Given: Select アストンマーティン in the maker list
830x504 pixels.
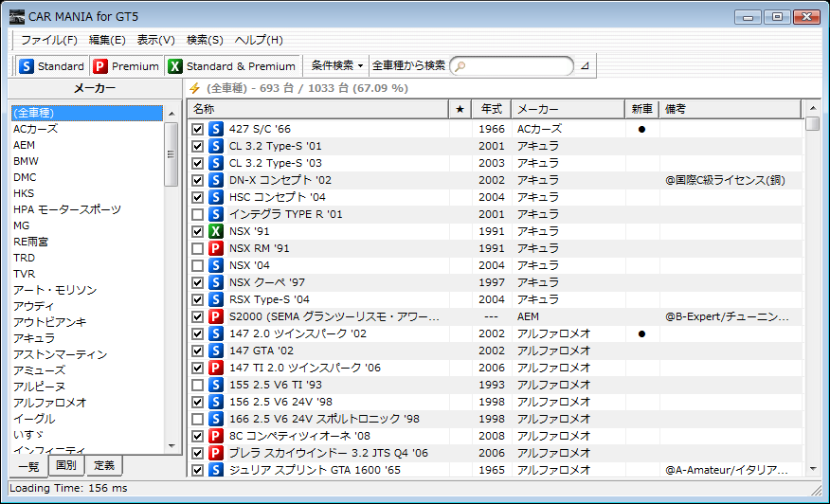Looking at the screenshot, I should 87,354.
